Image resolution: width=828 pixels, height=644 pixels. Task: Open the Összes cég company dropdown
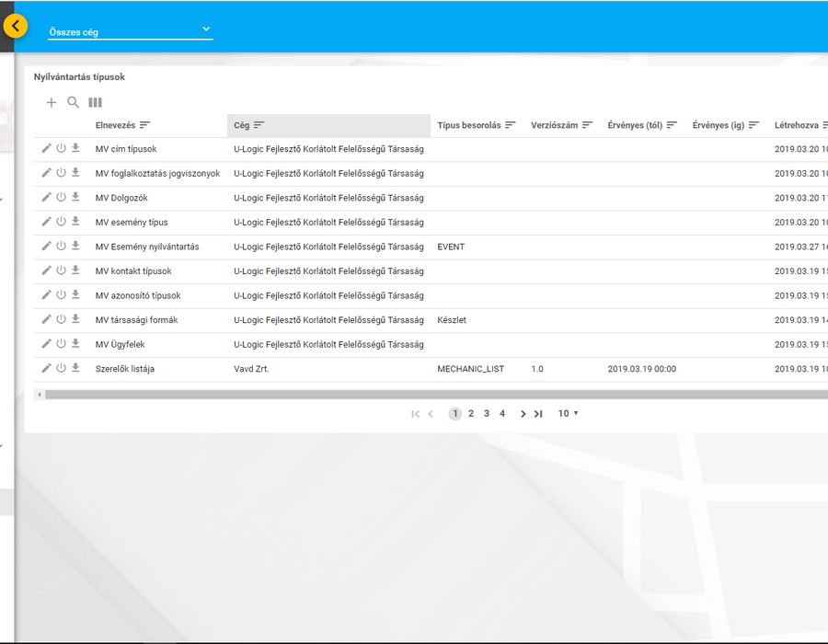pyautogui.click(x=130, y=31)
